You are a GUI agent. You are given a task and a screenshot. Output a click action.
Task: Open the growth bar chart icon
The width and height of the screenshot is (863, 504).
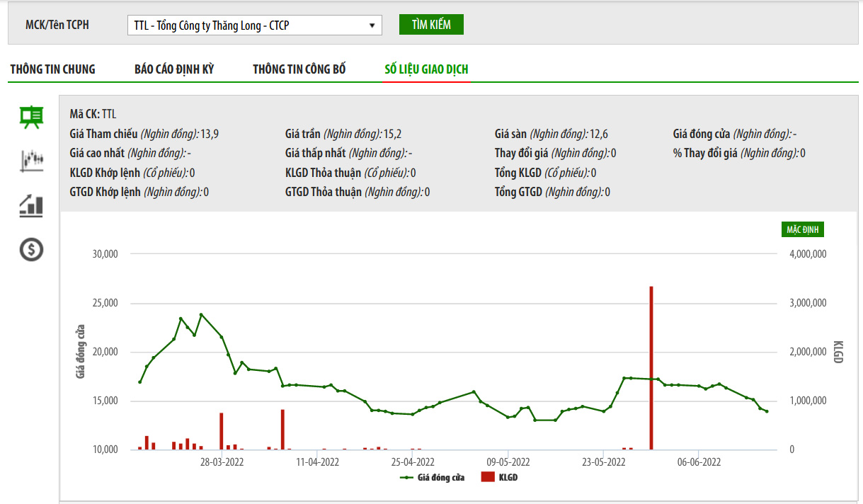point(31,206)
